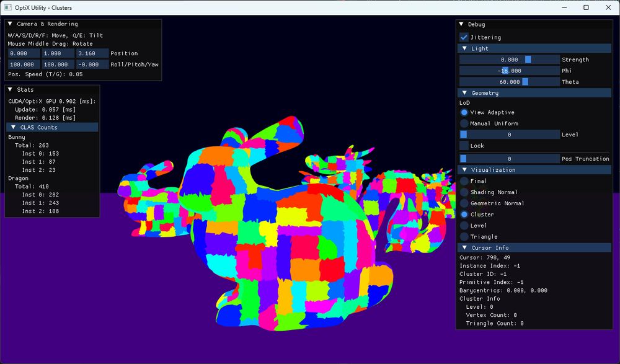Click the Pos Truncation slider

(x=509, y=159)
